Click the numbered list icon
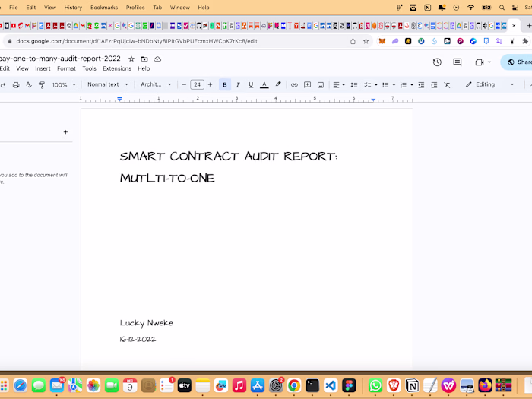Viewport: 532px width, 399px height. tap(404, 85)
